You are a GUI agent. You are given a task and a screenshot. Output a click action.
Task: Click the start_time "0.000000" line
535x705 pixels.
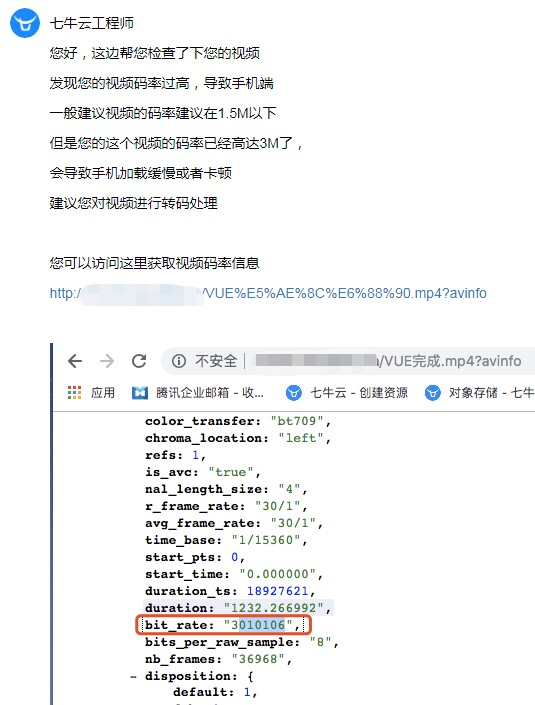234,574
